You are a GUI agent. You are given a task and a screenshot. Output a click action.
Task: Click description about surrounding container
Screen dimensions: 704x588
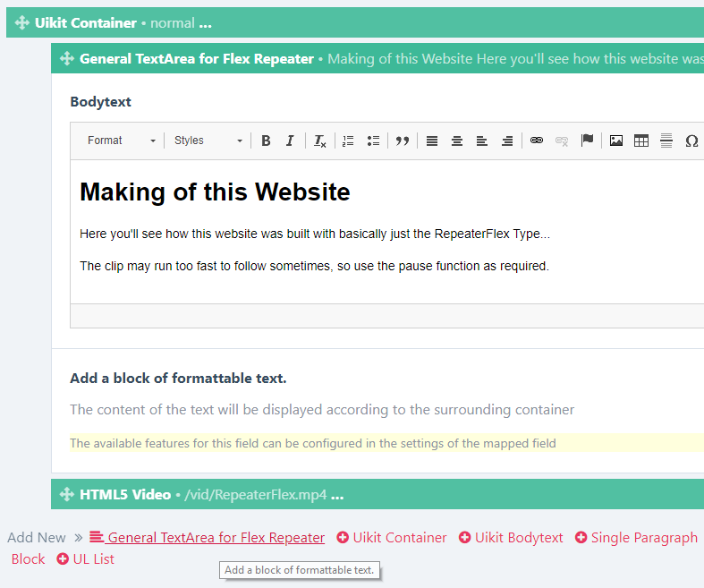322,410
